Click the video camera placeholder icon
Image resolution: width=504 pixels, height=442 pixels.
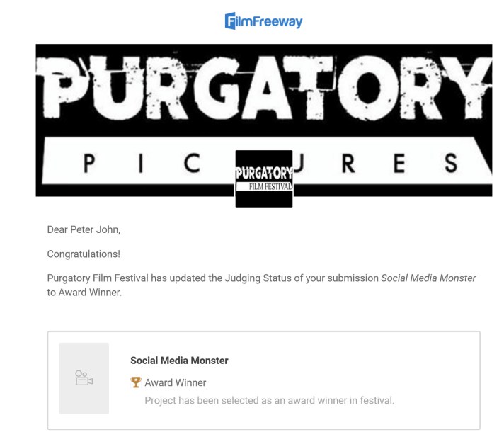click(x=84, y=378)
